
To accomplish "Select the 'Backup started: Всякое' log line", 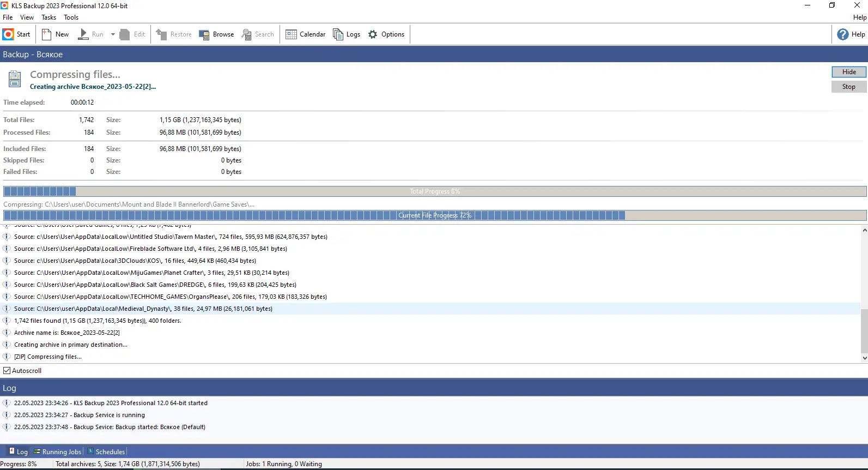I will click(434, 427).
